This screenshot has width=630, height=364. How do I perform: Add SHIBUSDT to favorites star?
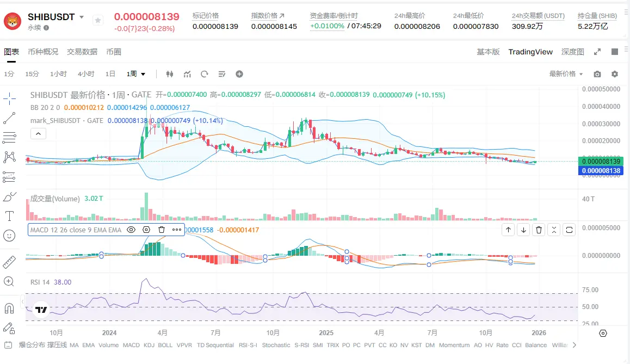coord(97,20)
